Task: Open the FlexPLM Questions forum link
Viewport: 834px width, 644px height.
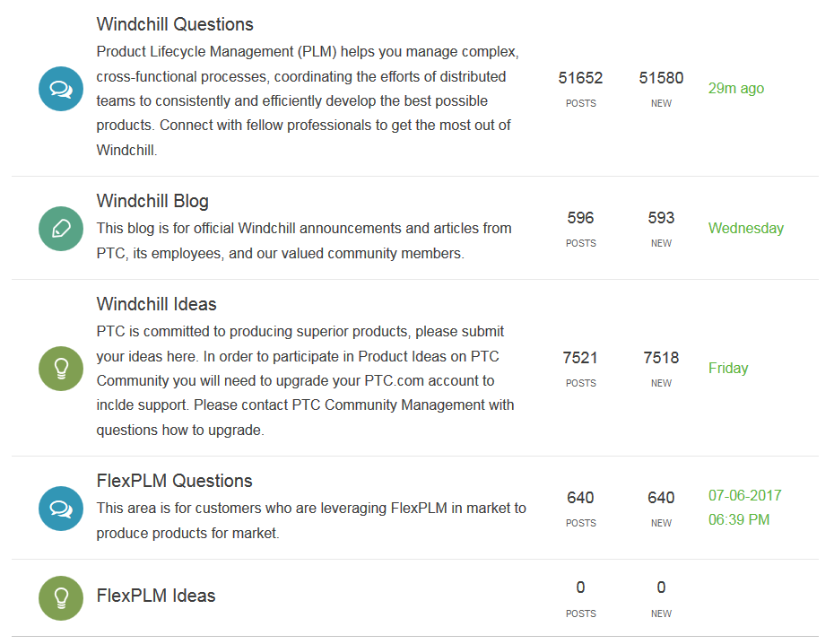Action: 174,481
